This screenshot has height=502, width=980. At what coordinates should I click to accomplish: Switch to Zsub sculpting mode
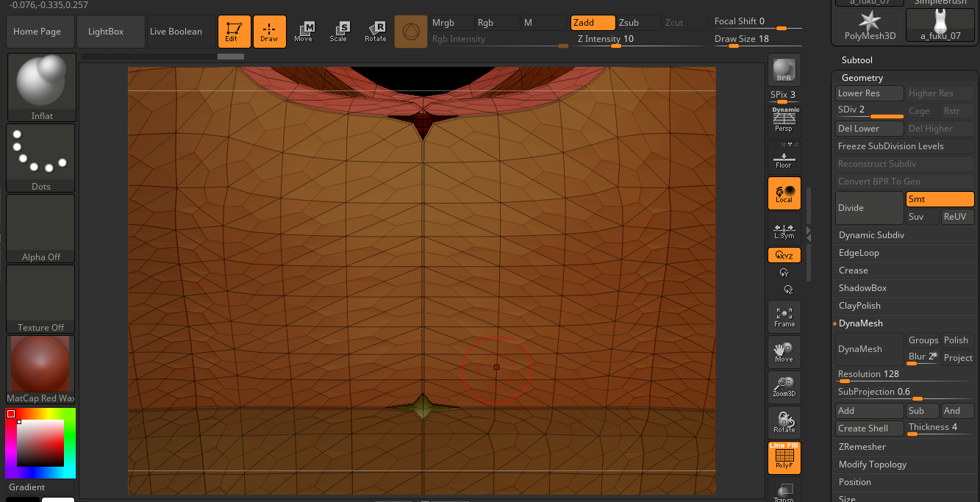(638, 23)
